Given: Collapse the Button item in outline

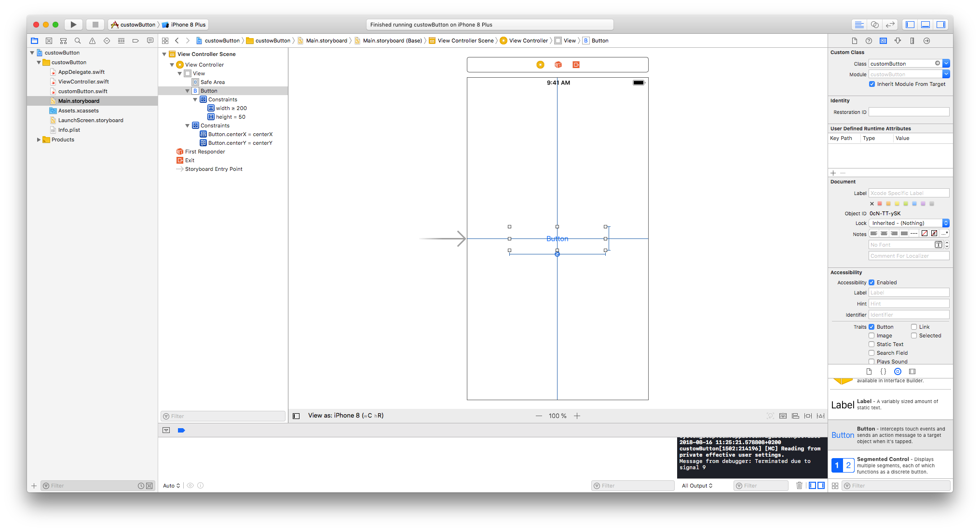Looking at the screenshot, I should pyautogui.click(x=188, y=91).
